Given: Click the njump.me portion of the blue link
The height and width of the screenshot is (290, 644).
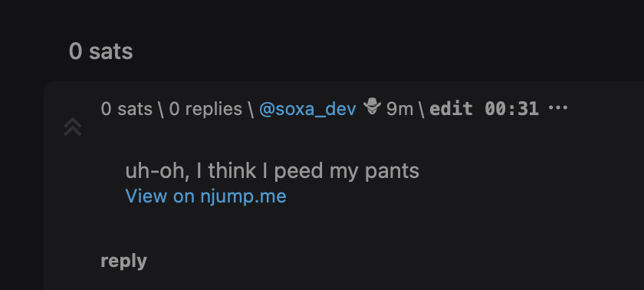Looking at the screenshot, I should (x=243, y=196).
